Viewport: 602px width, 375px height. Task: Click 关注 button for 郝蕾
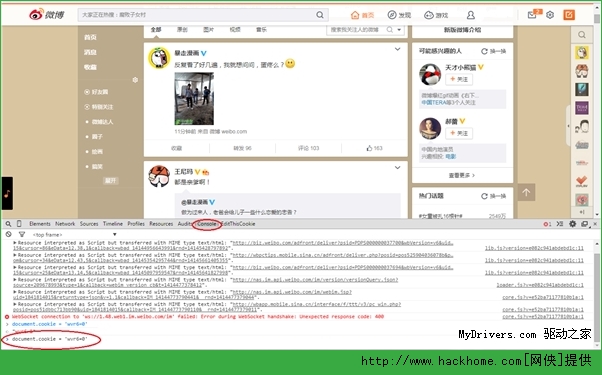point(459,133)
